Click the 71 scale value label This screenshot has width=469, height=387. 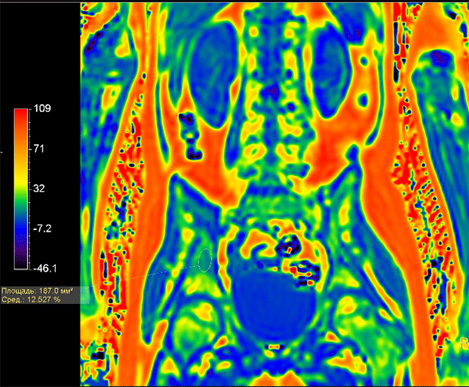(x=39, y=149)
